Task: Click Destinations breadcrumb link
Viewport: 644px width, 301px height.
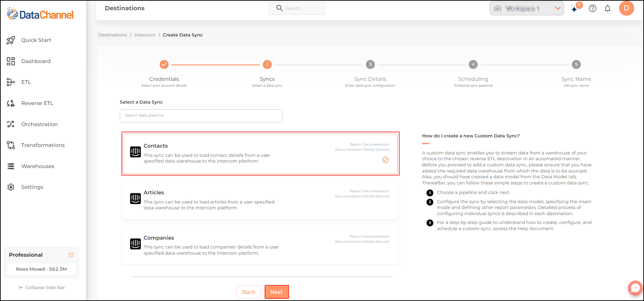Action: [x=112, y=35]
